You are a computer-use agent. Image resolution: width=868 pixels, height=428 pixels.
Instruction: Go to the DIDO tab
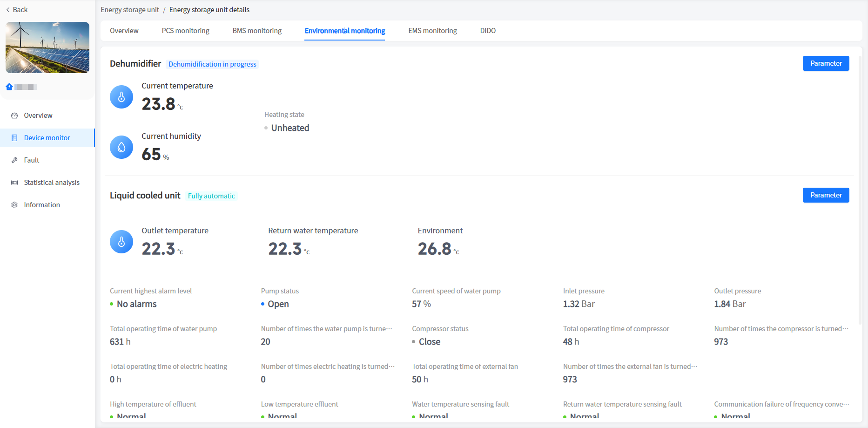pyautogui.click(x=488, y=31)
